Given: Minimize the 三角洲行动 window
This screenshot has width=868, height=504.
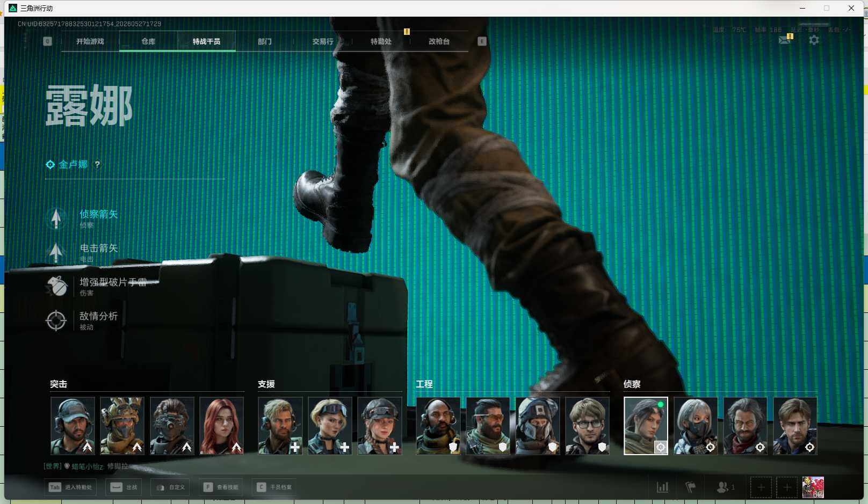Looking at the screenshot, I should (x=802, y=8).
